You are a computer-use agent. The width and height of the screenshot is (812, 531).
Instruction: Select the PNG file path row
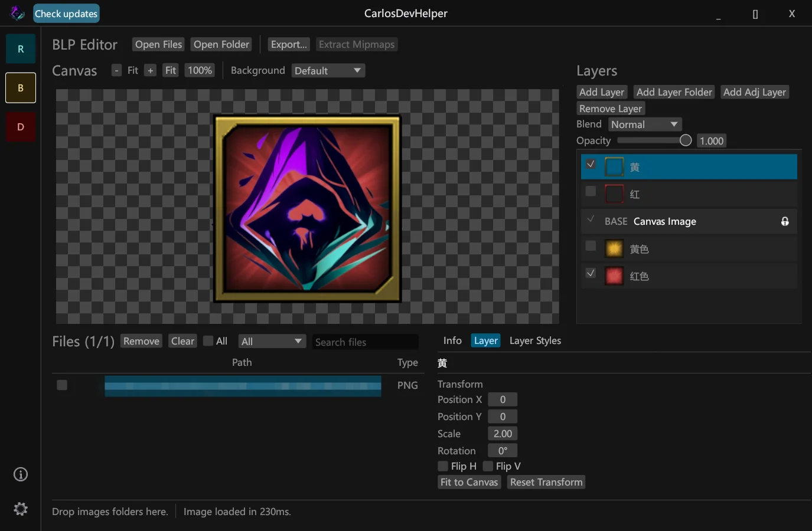pos(243,386)
